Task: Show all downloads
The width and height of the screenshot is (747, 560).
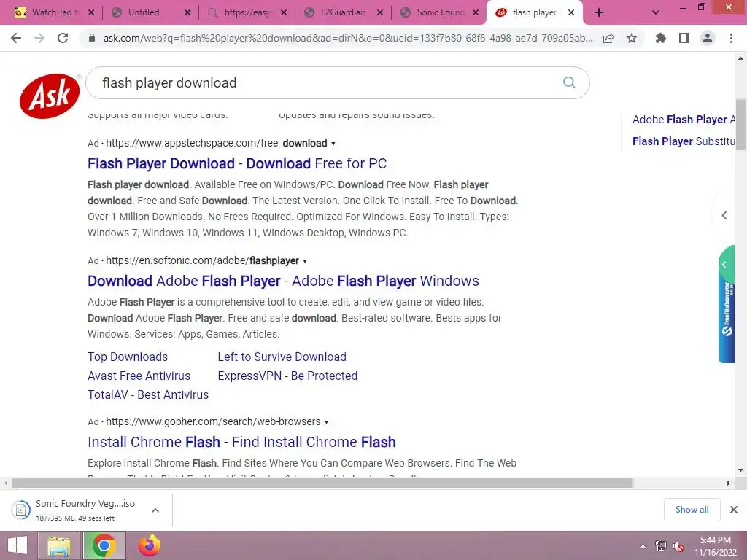Action: [692, 510]
